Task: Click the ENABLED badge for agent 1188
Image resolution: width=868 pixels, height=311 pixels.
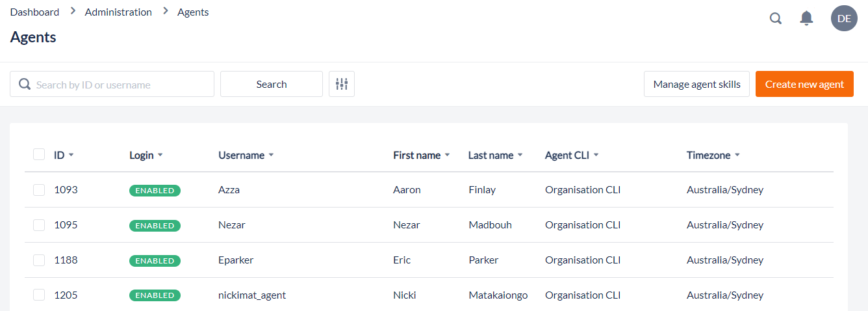Action: [x=155, y=261]
